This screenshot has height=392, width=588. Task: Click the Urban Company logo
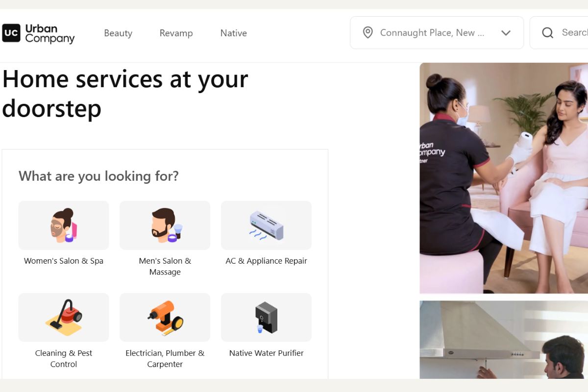coord(38,33)
